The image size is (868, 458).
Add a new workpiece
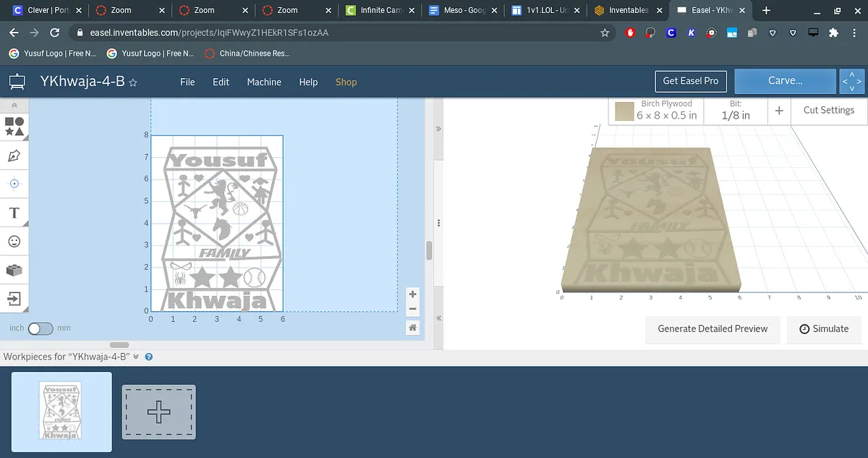coord(158,412)
